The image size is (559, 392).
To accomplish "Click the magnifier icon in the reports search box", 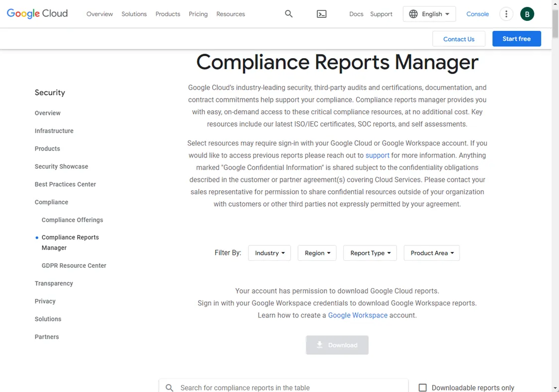I will coord(169,388).
